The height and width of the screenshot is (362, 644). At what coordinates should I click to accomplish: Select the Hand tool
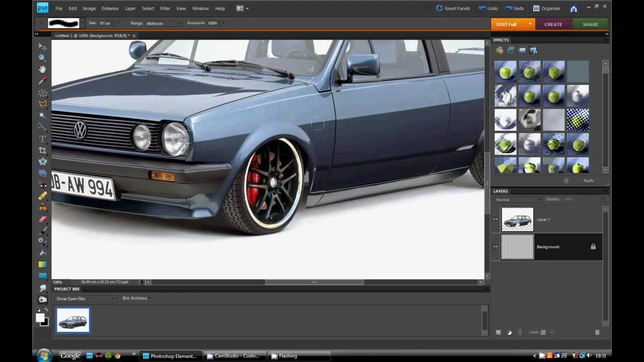point(43,69)
